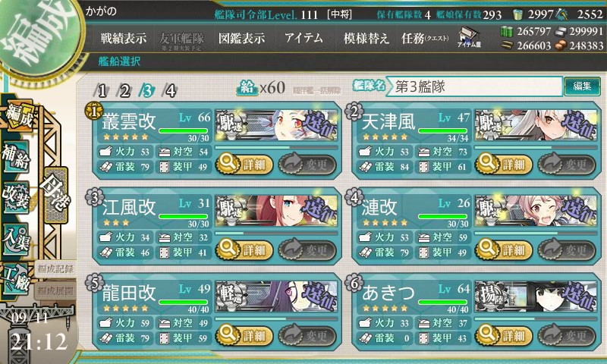
Task: Open the アイテム屋 item shop icon
Action: coord(469,37)
